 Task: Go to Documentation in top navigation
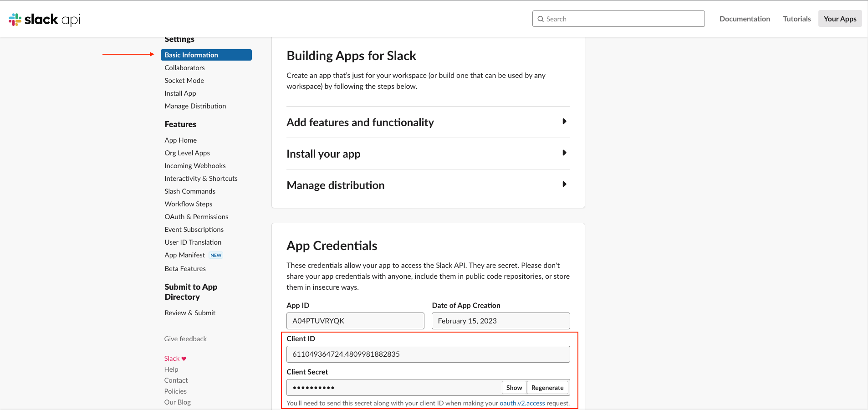(x=745, y=19)
